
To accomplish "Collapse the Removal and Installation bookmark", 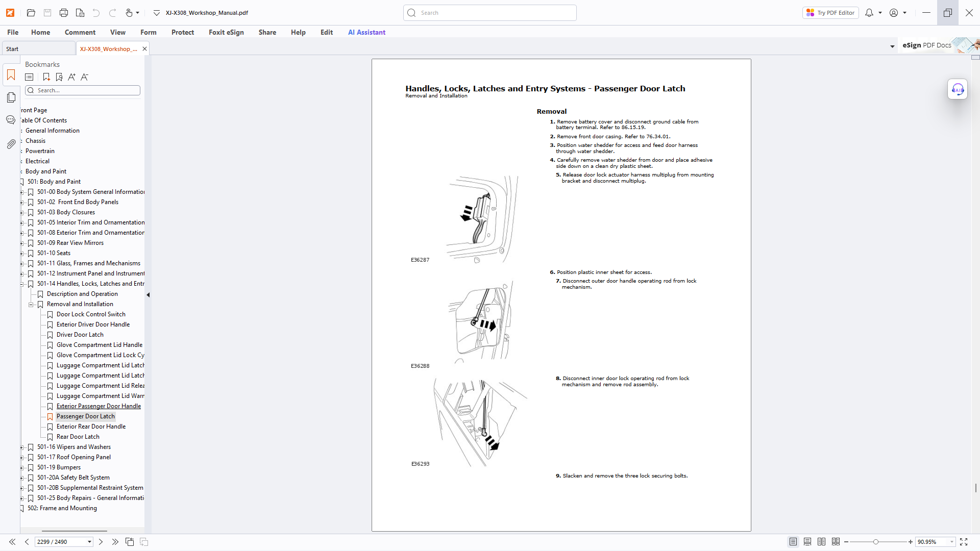I will [x=31, y=305].
